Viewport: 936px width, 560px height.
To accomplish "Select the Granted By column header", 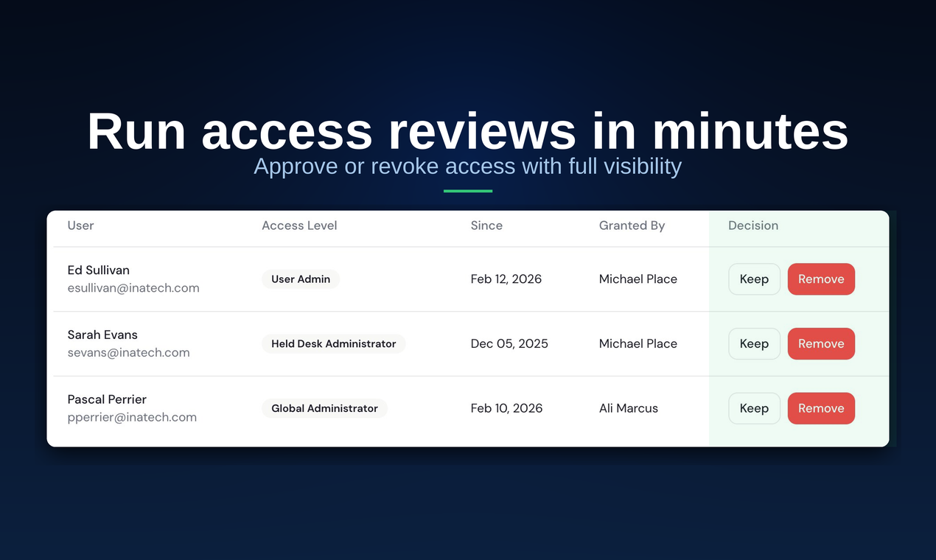I will [x=632, y=225].
